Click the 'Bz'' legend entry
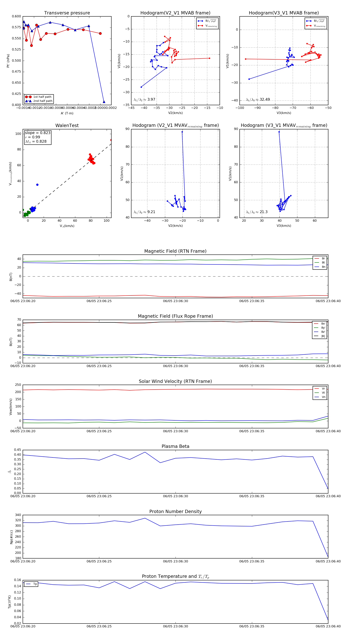This screenshot has width=351, height=644. (320, 332)
